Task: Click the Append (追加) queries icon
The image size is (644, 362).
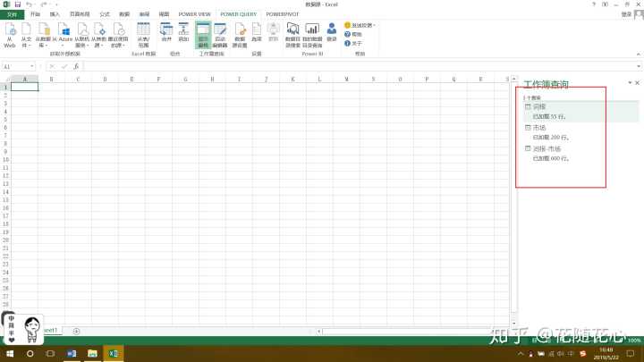Action: 183,33
